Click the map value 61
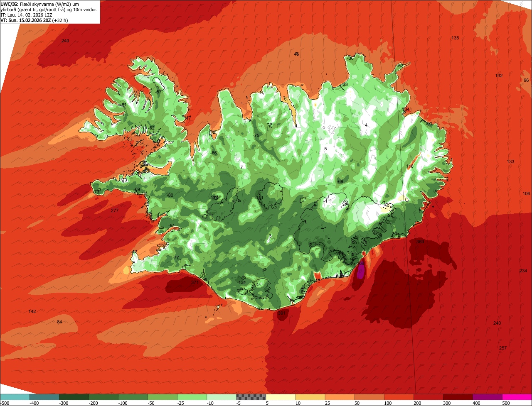The height and width of the screenshot is (406, 532). [123, 105]
